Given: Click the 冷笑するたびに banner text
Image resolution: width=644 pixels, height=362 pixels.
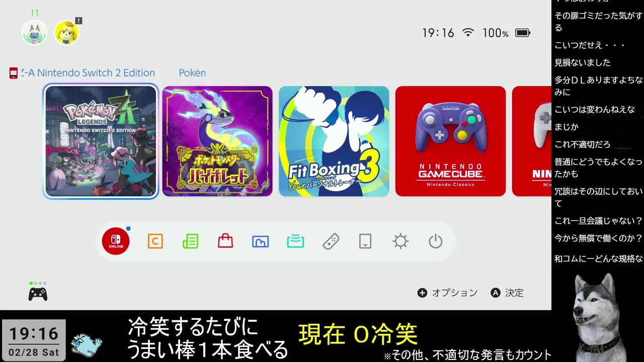Looking at the screenshot, I should (193, 327).
